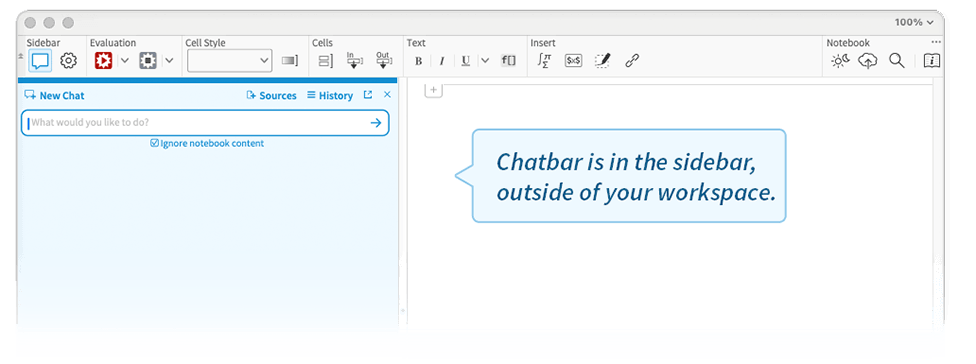Screen dimensions: 976x364
Task: Toggle italic text formatting
Action: pos(441,61)
